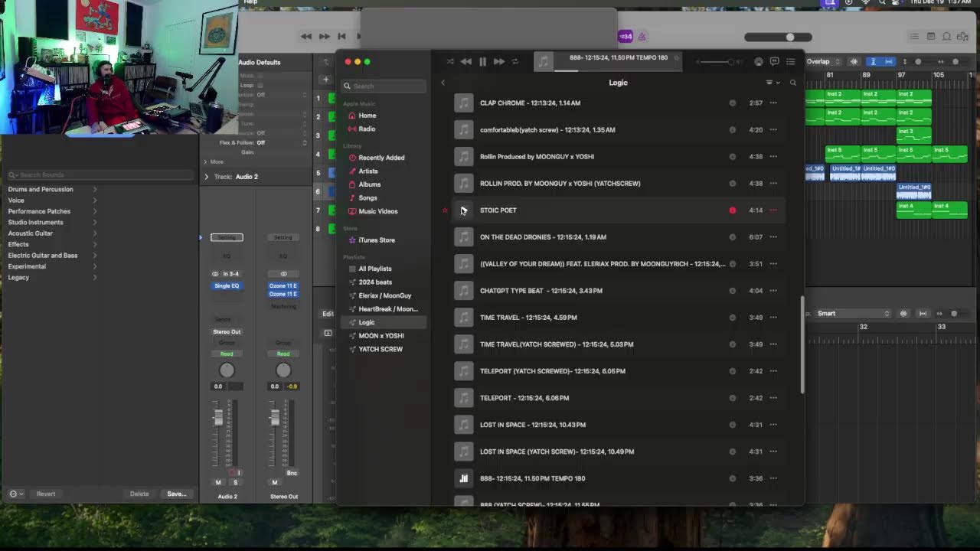This screenshot has width=980, height=551.
Task: Adjust Audio 2 pan knob
Action: 227,370
